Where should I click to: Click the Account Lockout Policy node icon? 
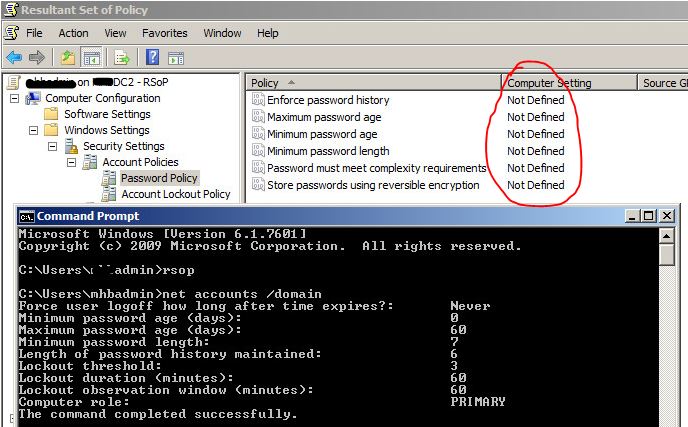coord(109,194)
